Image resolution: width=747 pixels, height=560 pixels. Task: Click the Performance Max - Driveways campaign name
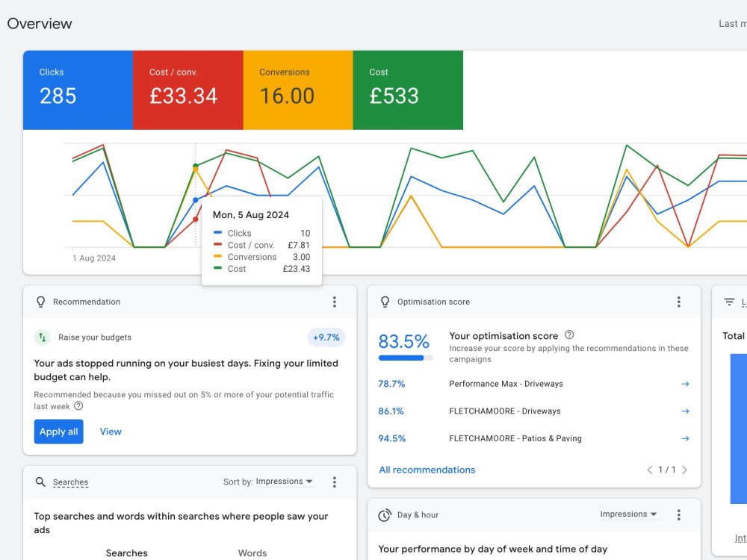506,384
